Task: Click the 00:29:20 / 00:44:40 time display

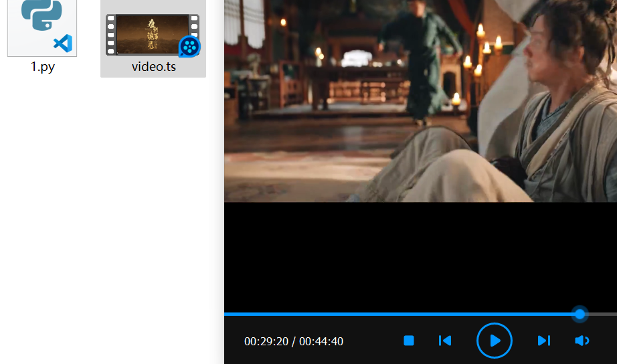Action: [x=294, y=341]
